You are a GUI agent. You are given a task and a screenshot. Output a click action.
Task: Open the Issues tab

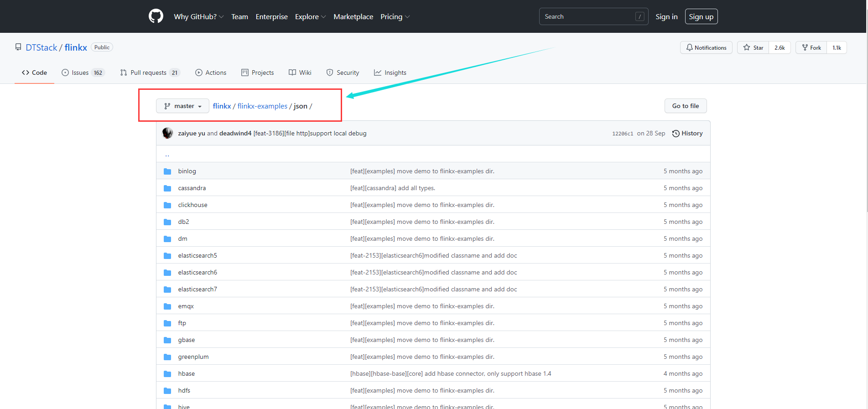(83, 72)
